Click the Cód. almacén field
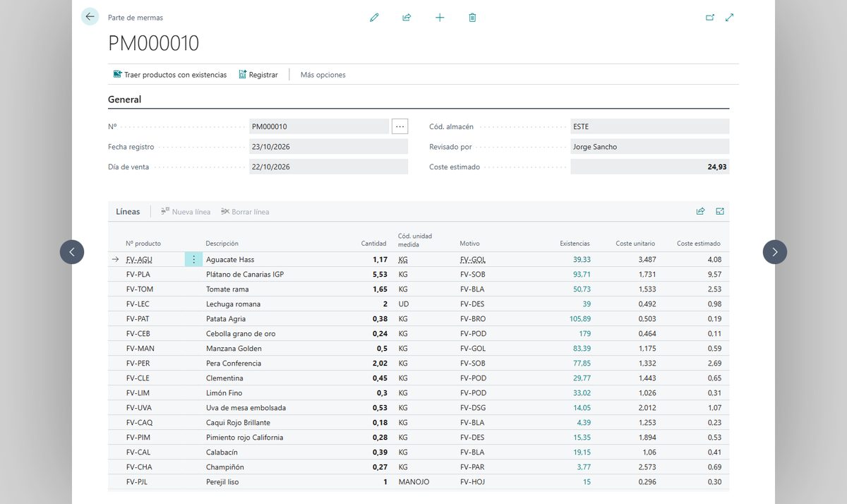 (649, 126)
